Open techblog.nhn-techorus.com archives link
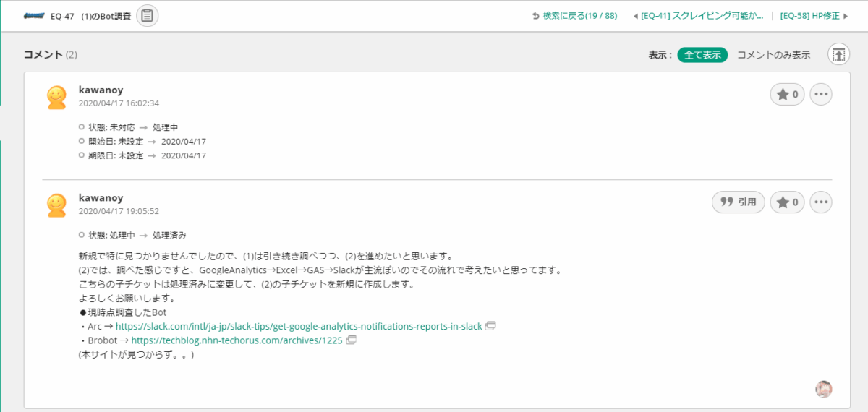868x412 pixels. coord(237,340)
